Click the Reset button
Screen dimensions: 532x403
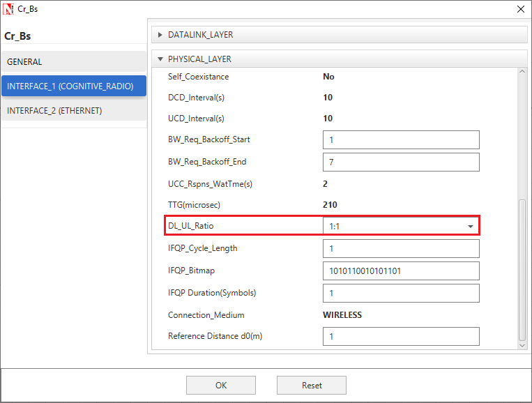[311, 385]
